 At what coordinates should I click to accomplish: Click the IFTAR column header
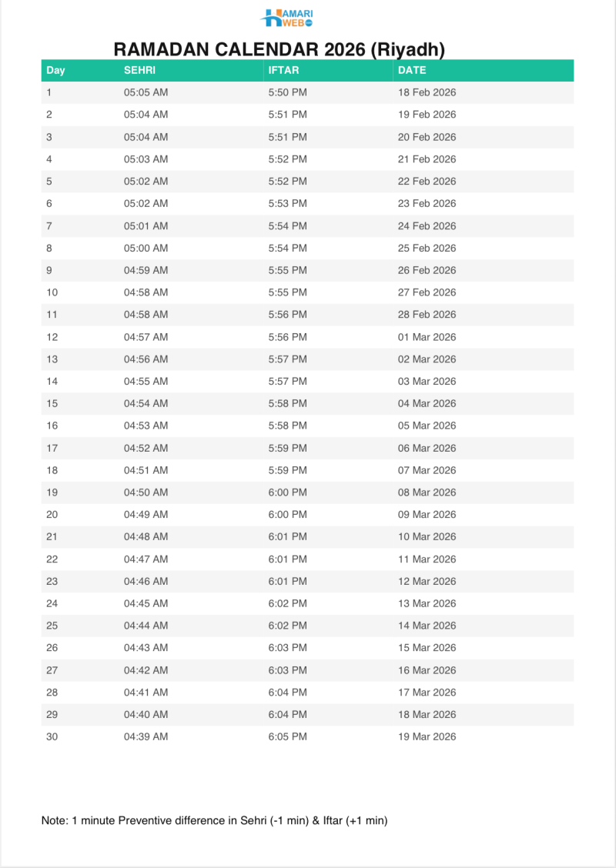[283, 70]
